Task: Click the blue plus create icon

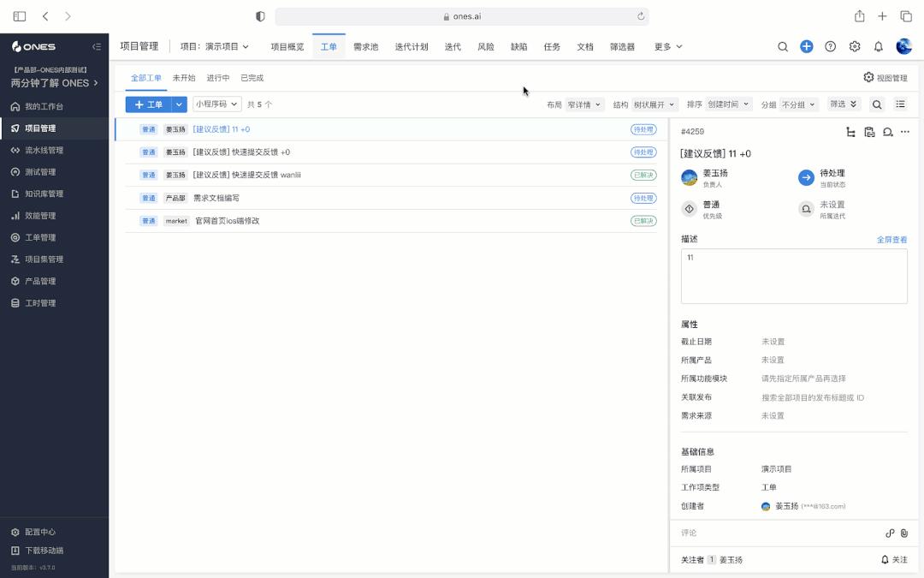Action: (806, 46)
